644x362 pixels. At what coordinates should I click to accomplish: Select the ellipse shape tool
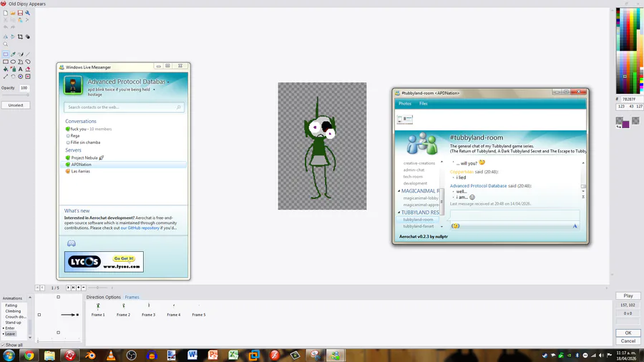pyautogui.click(x=13, y=62)
